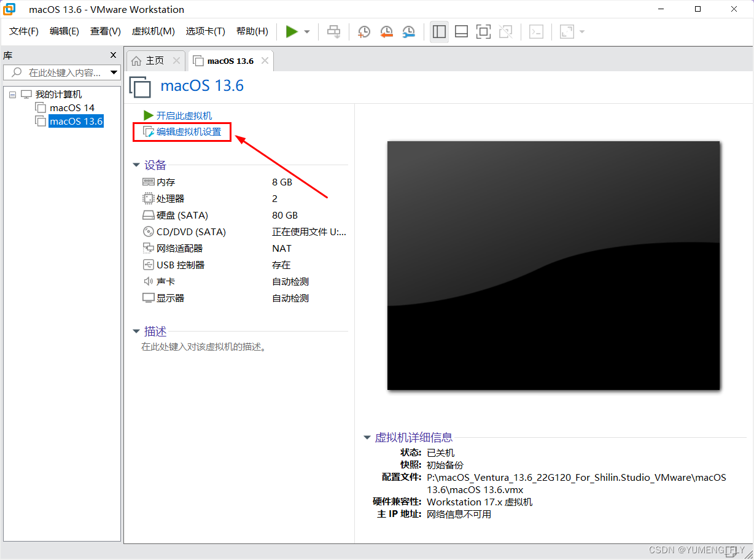Open the library search filter dropdown
This screenshot has height=560, width=754.
pyautogui.click(x=114, y=72)
